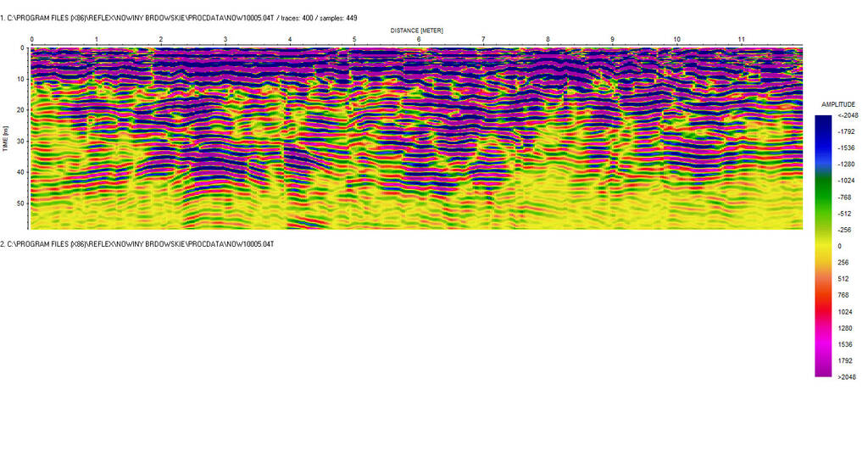Screen dimensions: 868x468
Task: Select the second file path label below radargram
Action: tap(137, 244)
